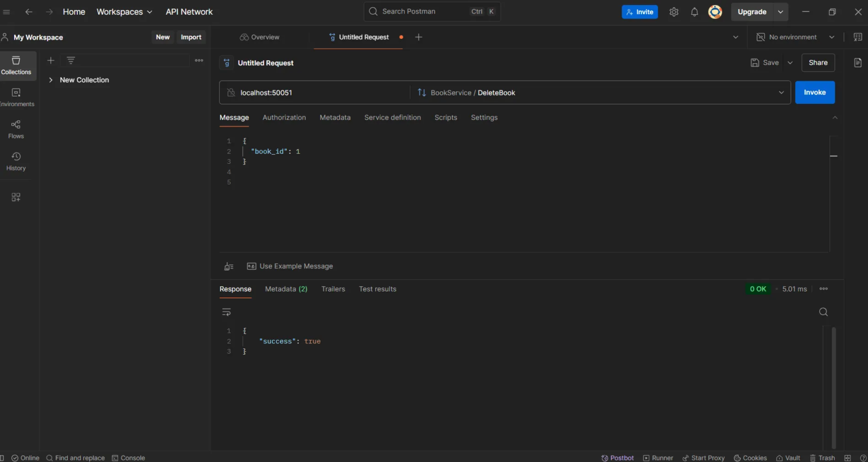
Task: Switch to the Service definition tab
Action: [392, 117]
